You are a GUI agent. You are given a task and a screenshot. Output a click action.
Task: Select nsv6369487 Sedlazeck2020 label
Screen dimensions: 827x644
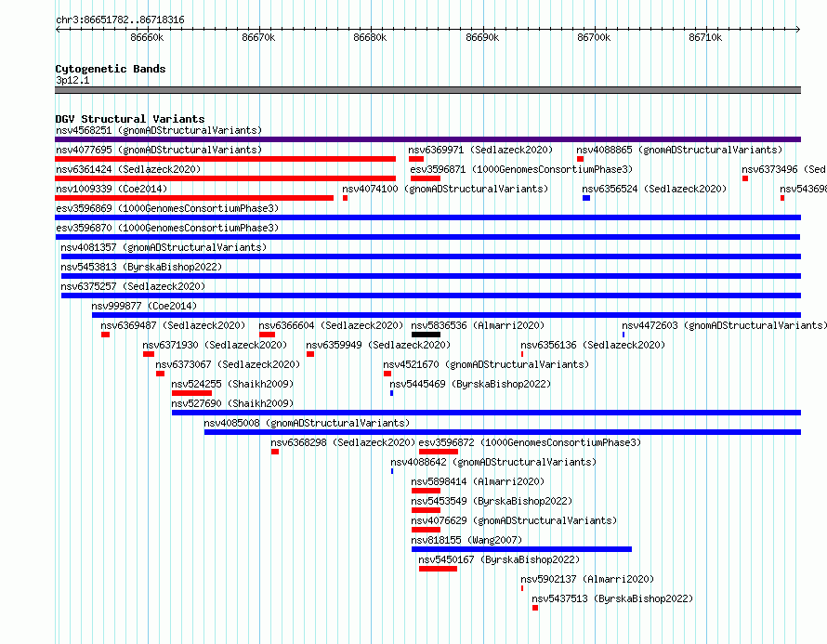(x=173, y=325)
